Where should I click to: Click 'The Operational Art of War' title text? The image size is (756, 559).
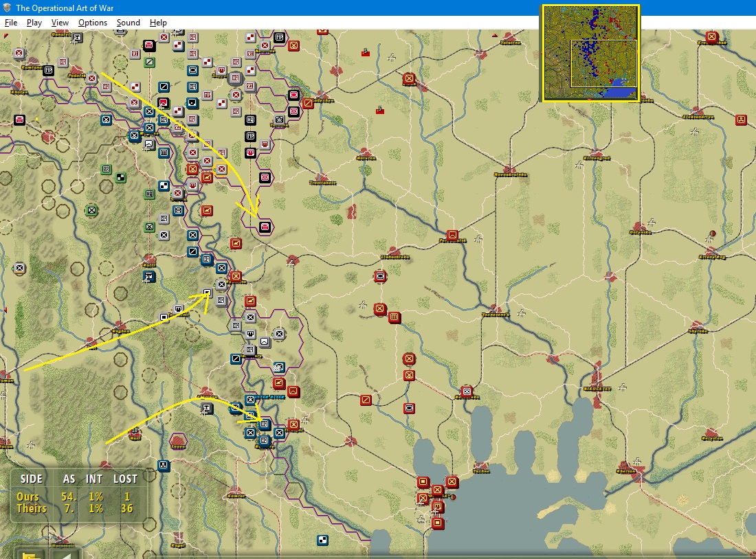65,8
